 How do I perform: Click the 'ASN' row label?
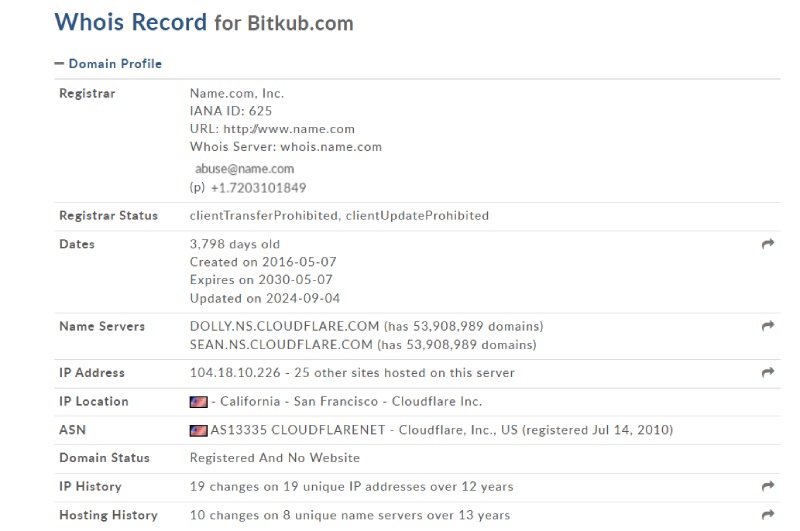(x=72, y=430)
